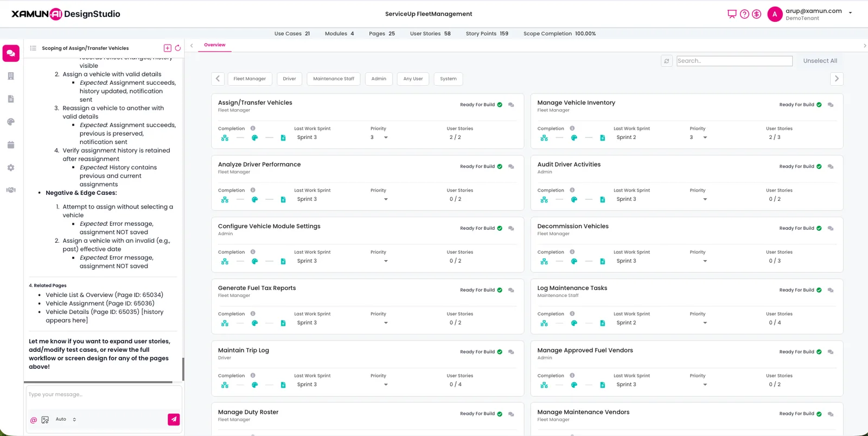
Task: Start a new chat with plus icon
Action: [167, 48]
